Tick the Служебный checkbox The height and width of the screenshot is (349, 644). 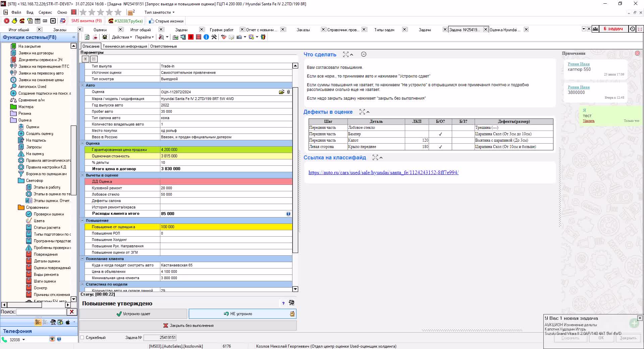pos(82,338)
